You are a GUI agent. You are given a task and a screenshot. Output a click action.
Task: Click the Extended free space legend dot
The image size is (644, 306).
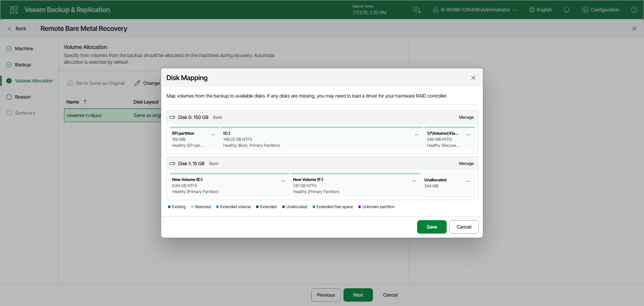[x=314, y=207]
